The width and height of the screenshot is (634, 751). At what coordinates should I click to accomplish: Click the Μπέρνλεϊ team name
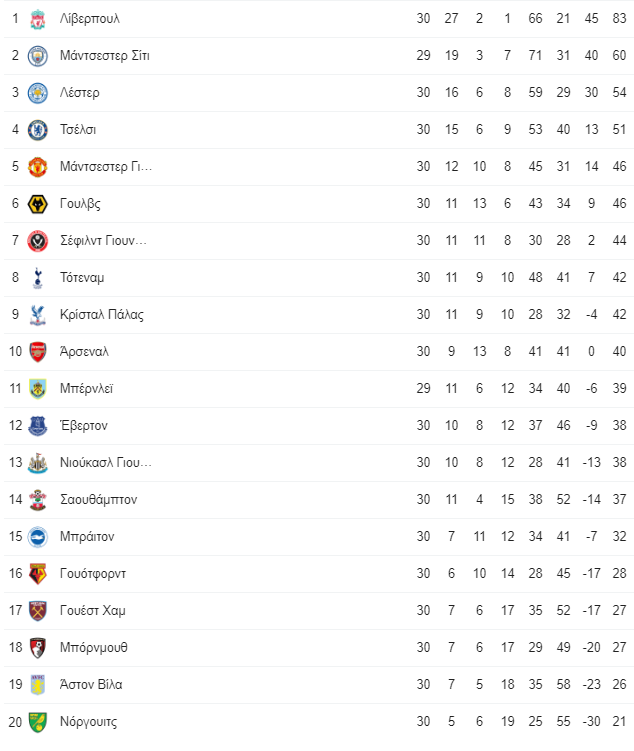click(x=86, y=388)
